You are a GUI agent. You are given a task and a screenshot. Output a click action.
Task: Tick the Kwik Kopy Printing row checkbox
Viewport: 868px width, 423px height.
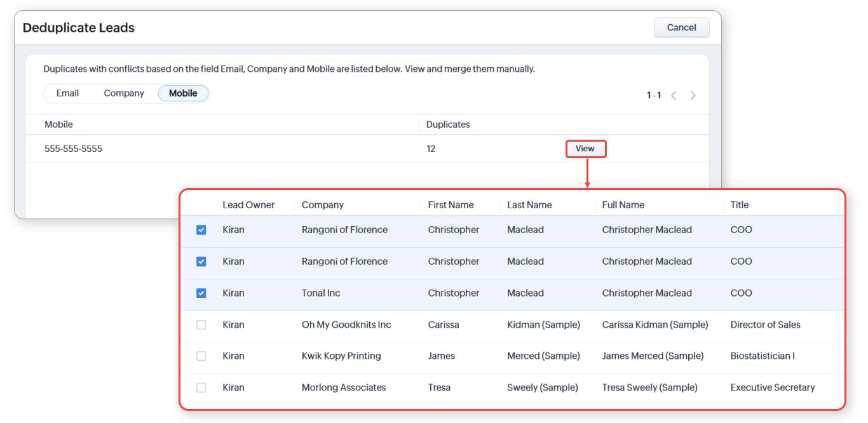(x=201, y=356)
